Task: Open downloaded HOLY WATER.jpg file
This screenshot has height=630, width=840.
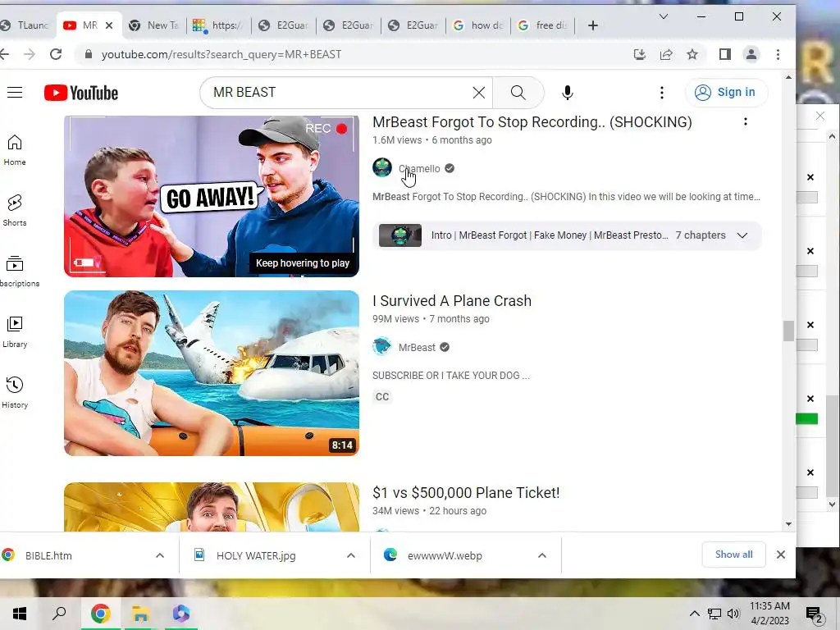Action: (x=256, y=555)
